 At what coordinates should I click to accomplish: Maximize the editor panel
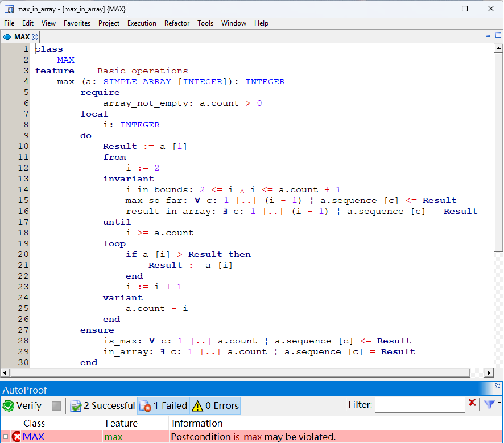(x=498, y=35)
